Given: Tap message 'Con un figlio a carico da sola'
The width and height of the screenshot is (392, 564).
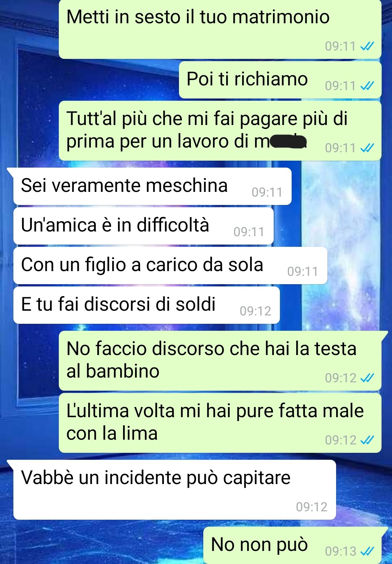Looking at the screenshot, I should point(170,265).
